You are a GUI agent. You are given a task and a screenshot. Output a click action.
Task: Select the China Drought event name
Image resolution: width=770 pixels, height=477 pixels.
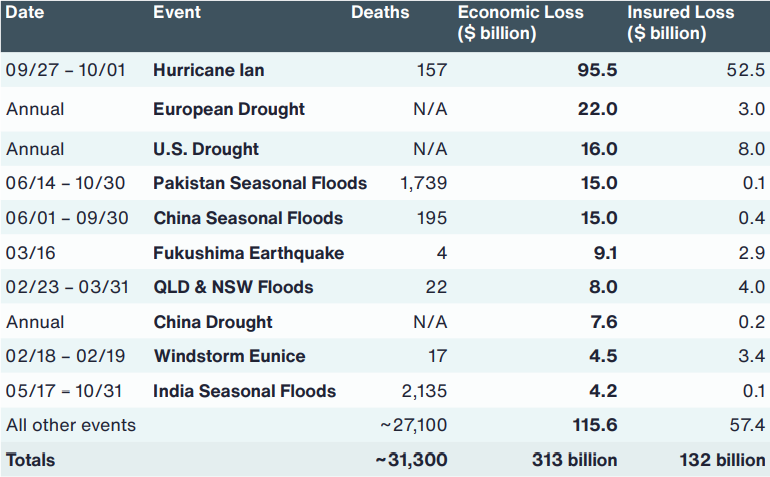(x=213, y=322)
